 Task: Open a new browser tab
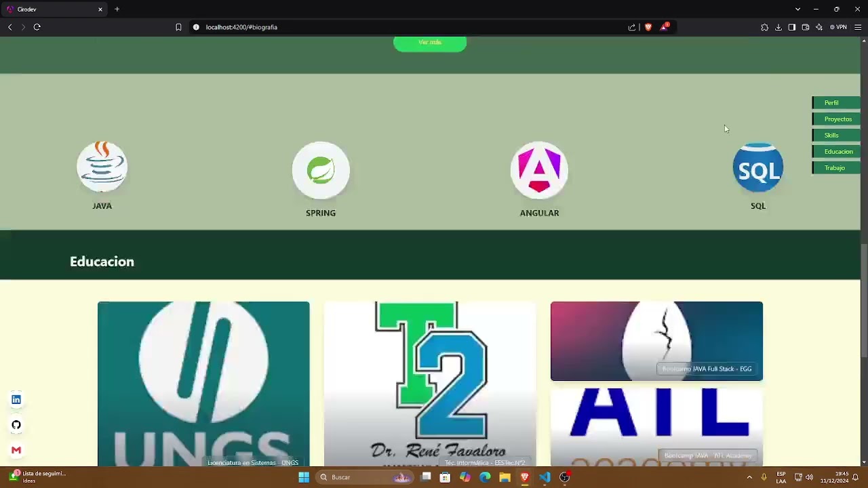click(x=117, y=9)
